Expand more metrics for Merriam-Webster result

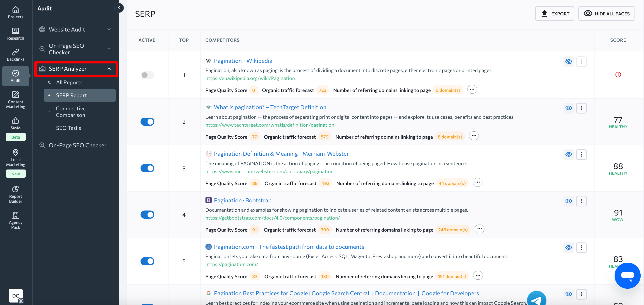pos(477,183)
